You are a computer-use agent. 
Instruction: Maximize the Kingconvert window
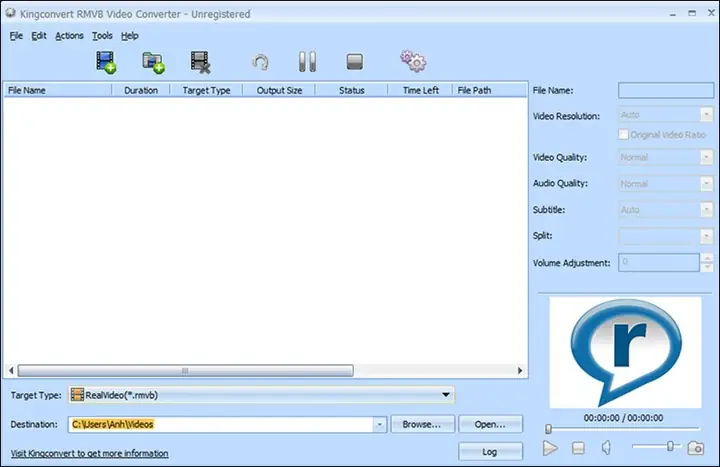click(692, 13)
